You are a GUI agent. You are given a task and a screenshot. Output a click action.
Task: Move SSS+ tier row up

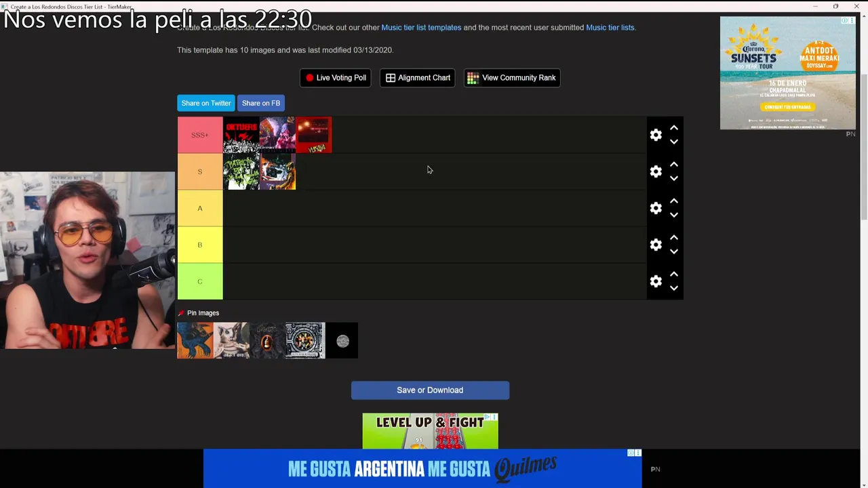tap(674, 128)
